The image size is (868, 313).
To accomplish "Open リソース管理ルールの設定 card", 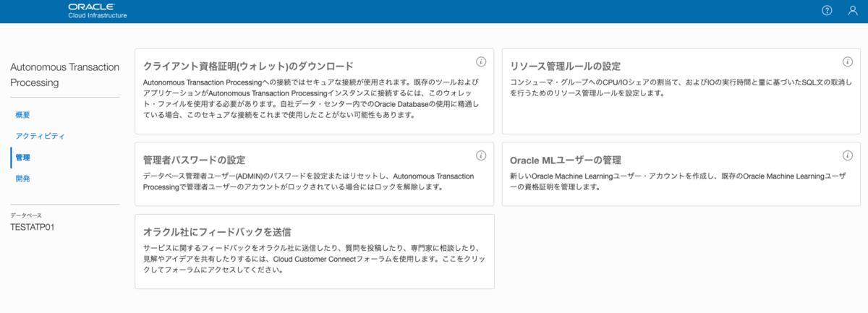I will (681, 91).
